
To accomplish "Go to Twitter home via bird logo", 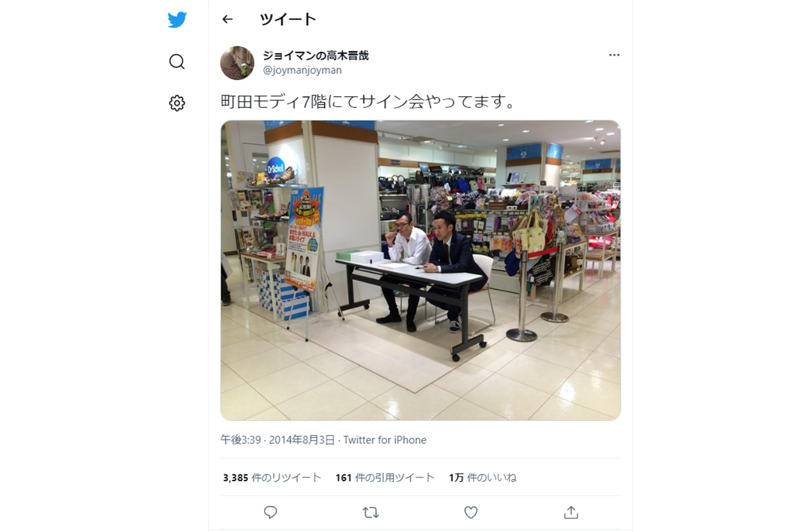I will (177, 20).
